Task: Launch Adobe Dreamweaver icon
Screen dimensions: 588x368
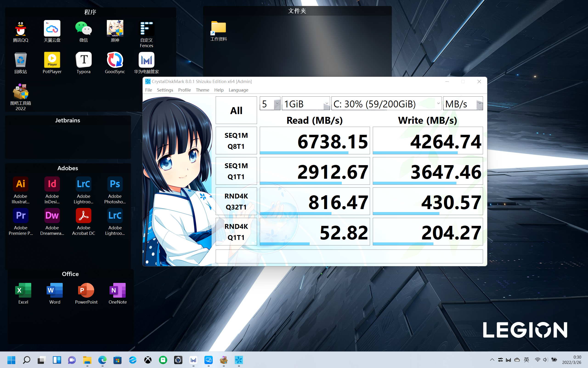Action: [x=52, y=222]
